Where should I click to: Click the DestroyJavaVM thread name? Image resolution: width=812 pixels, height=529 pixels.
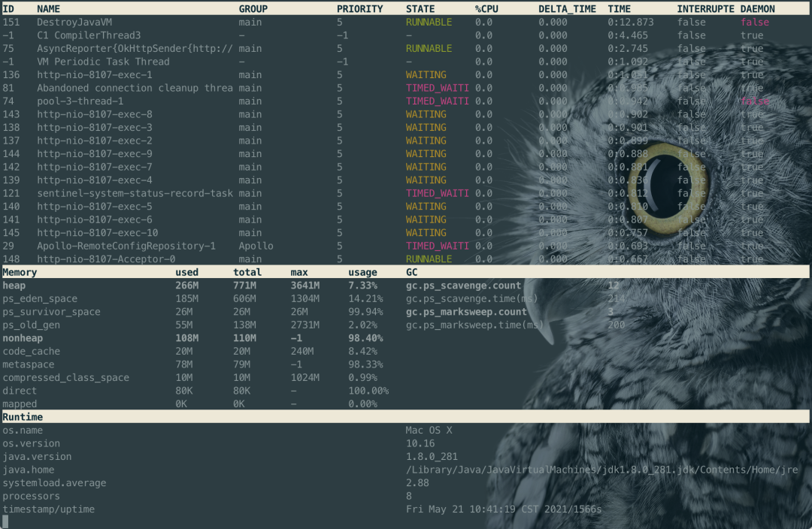74,23
